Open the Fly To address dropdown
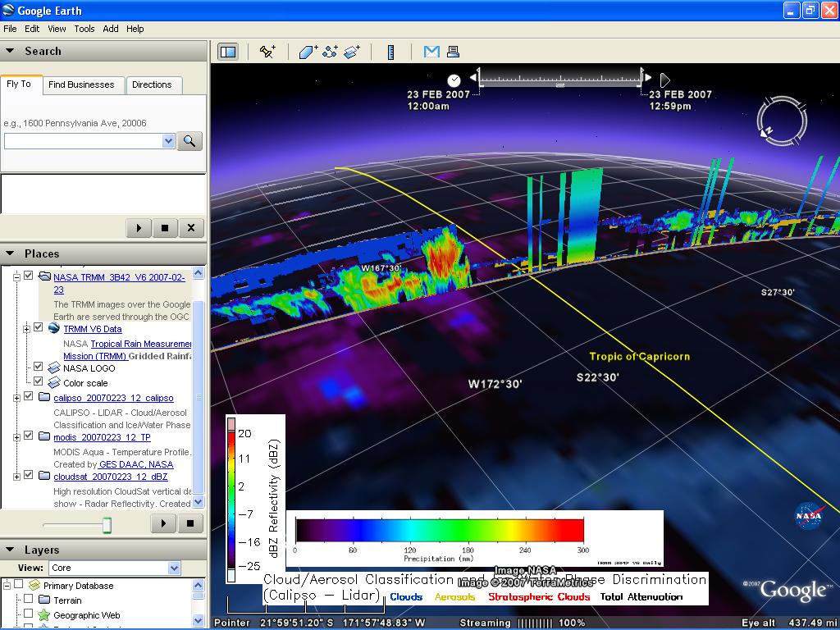Screen dimensions: 840x630 pos(168,141)
